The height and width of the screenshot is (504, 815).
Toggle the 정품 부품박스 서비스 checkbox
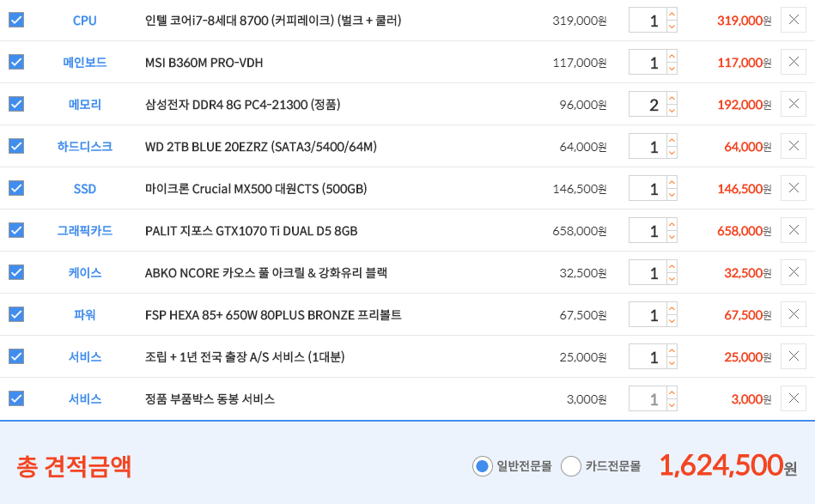(16, 398)
